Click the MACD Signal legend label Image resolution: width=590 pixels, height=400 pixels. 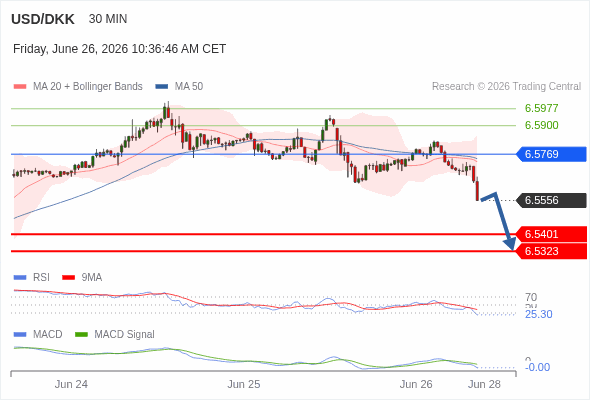click(x=125, y=334)
